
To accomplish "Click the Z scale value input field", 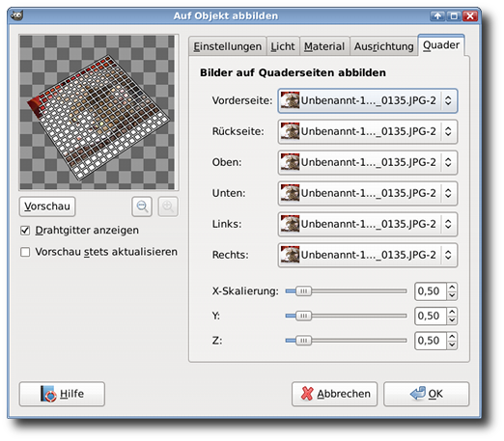I will [431, 341].
